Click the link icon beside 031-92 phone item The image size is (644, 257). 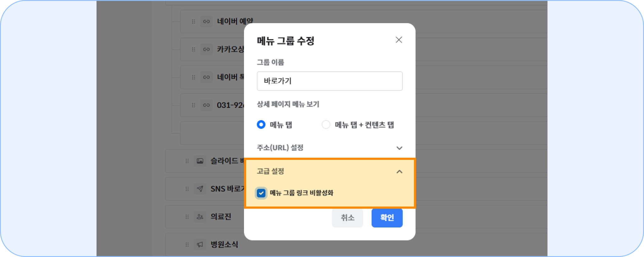tap(206, 105)
